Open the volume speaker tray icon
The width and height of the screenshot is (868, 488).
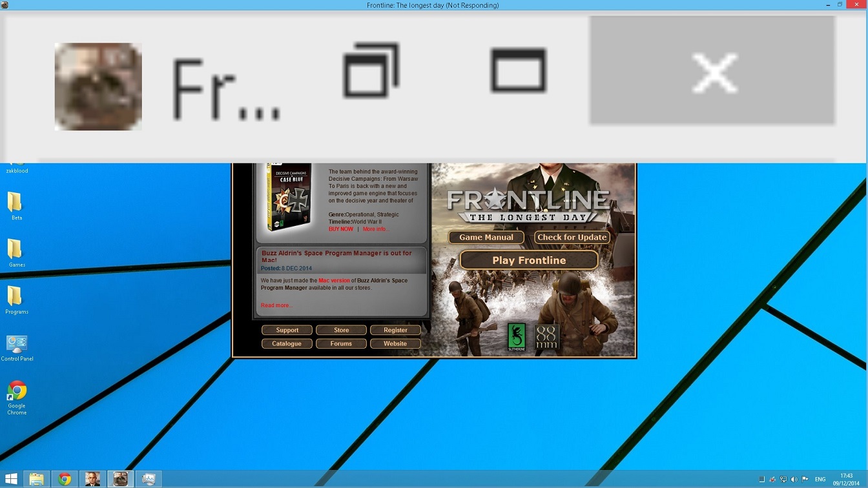[x=794, y=480]
